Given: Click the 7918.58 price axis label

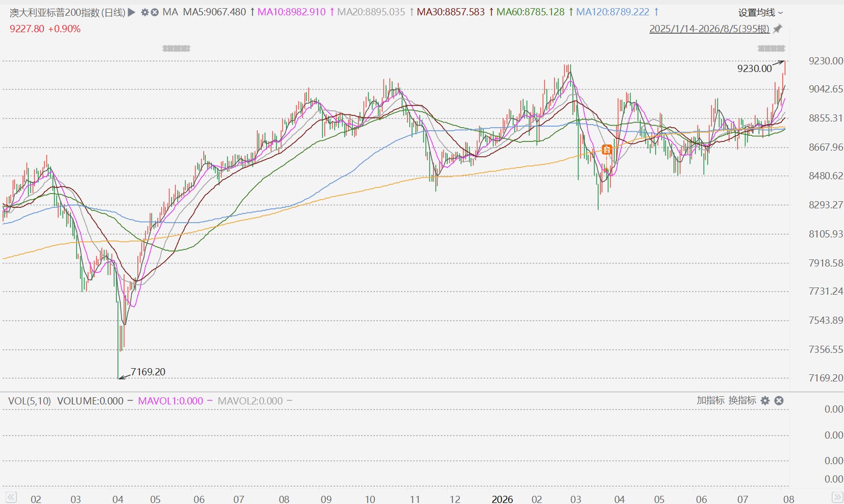Looking at the screenshot, I should click(826, 263).
